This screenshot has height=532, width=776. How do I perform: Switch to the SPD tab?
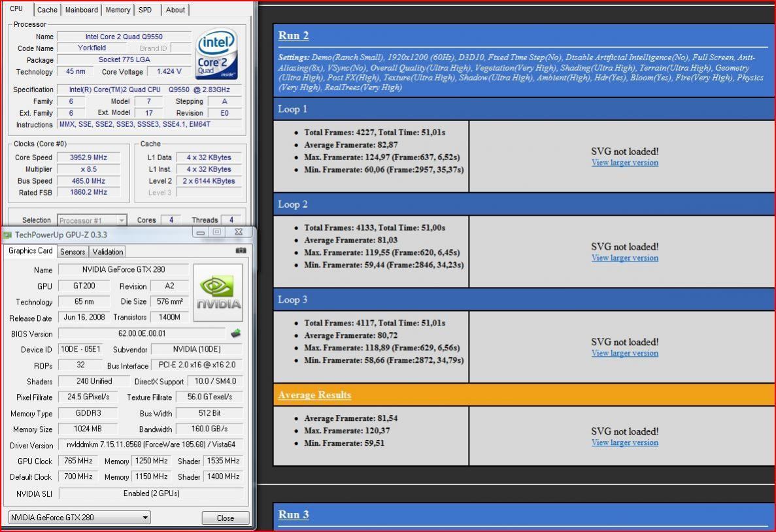tap(145, 10)
